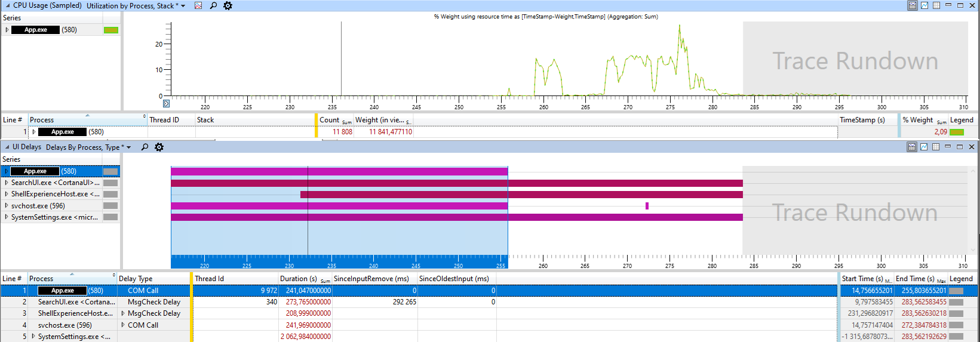Click App.exe green color swatch in CPU series
The height and width of the screenshot is (342, 980).
(x=111, y=30)
